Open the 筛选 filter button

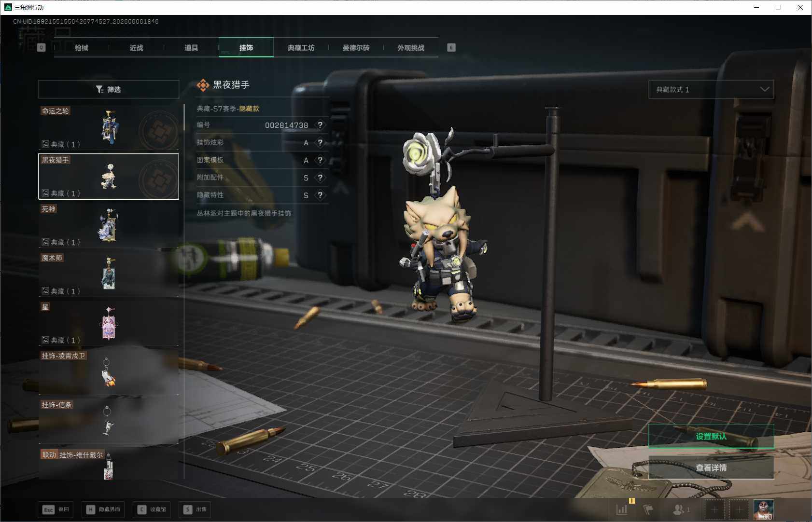pyautogui.click(x=109, y=89)
